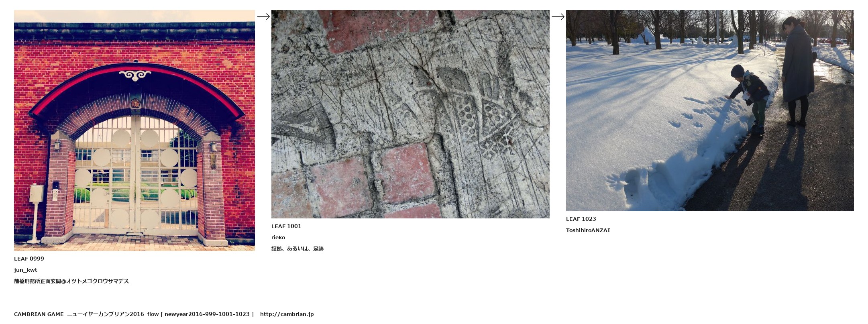Open the snowy park photo
Image resolution: width=868 pixels, height=324 pixels.
[710, 110]
